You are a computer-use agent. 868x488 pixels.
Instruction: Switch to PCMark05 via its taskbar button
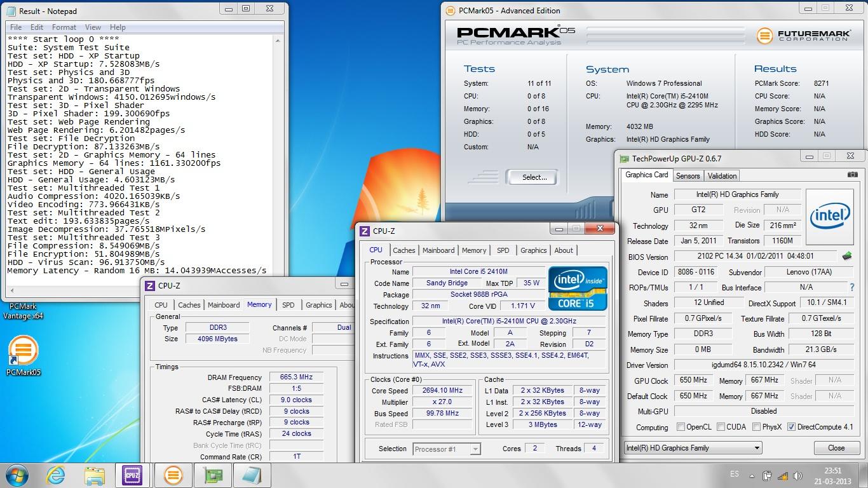coord(173,475)
